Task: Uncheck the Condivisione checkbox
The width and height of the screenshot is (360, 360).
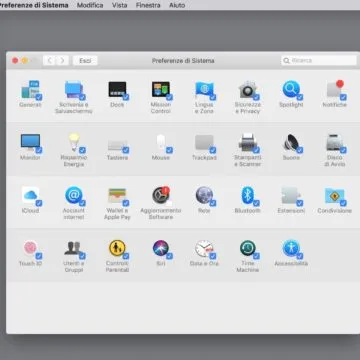Action: (343, 203)
